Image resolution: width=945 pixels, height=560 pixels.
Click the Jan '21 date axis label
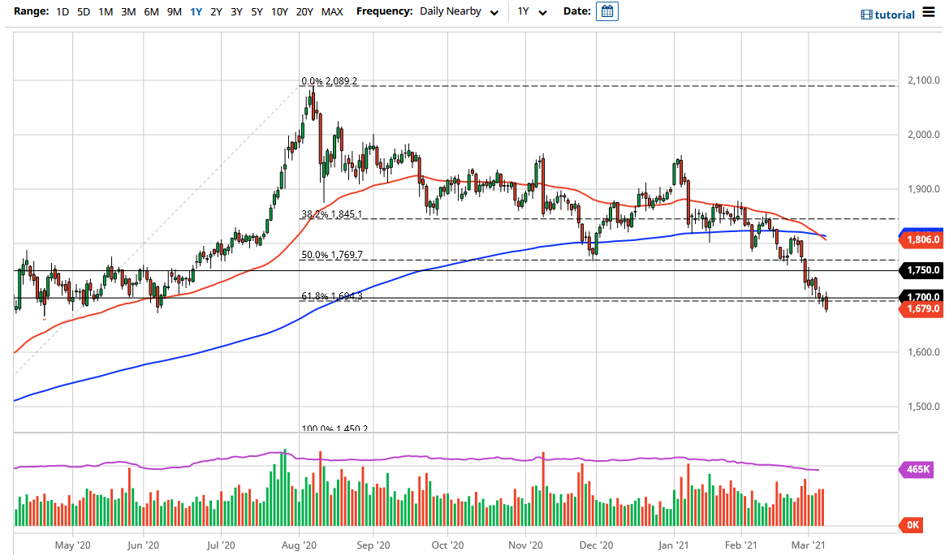point(673,545)
